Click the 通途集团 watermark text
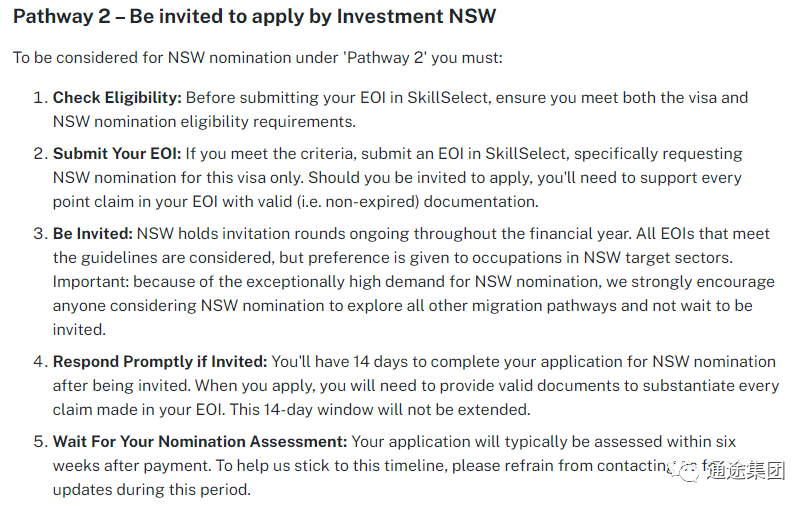 pos(746,471)
